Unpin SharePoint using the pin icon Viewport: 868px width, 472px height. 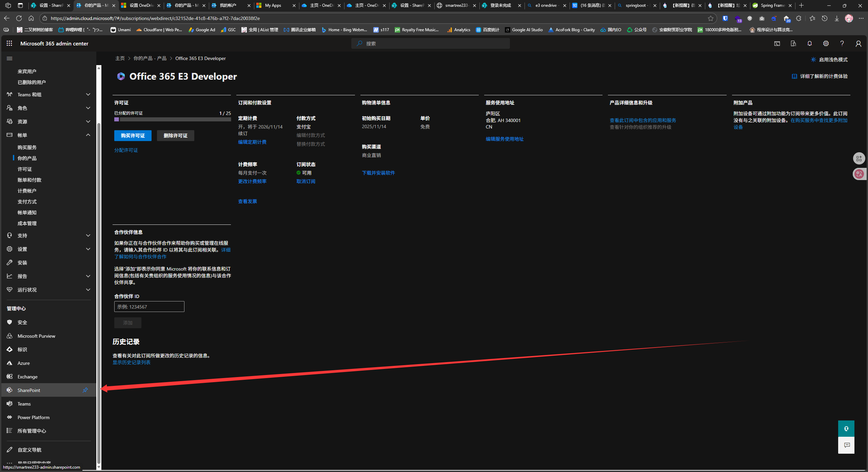[x=85, y=390]
